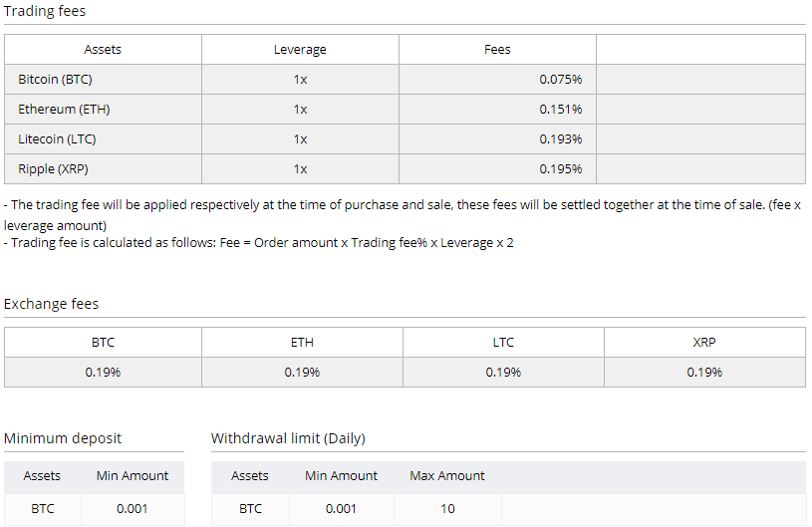The height and width of the screenshot is (527, 812).
Task: Click the Ripple (XRP) asset cell
Action: [x=53, y=168]
